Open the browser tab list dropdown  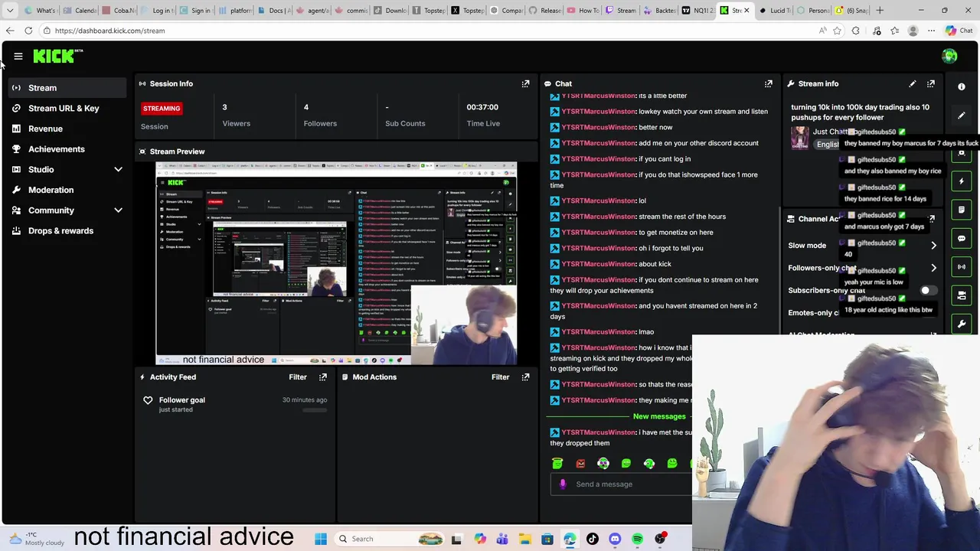[x=10, y=11]
